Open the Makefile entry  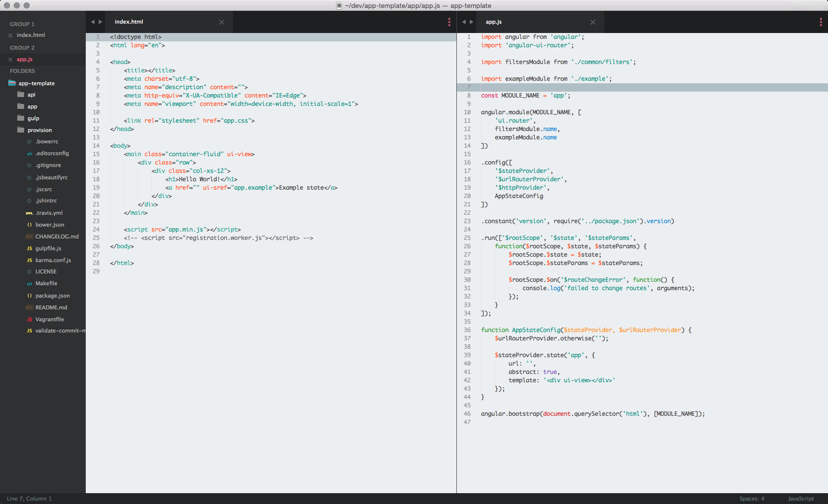point(46,283)
